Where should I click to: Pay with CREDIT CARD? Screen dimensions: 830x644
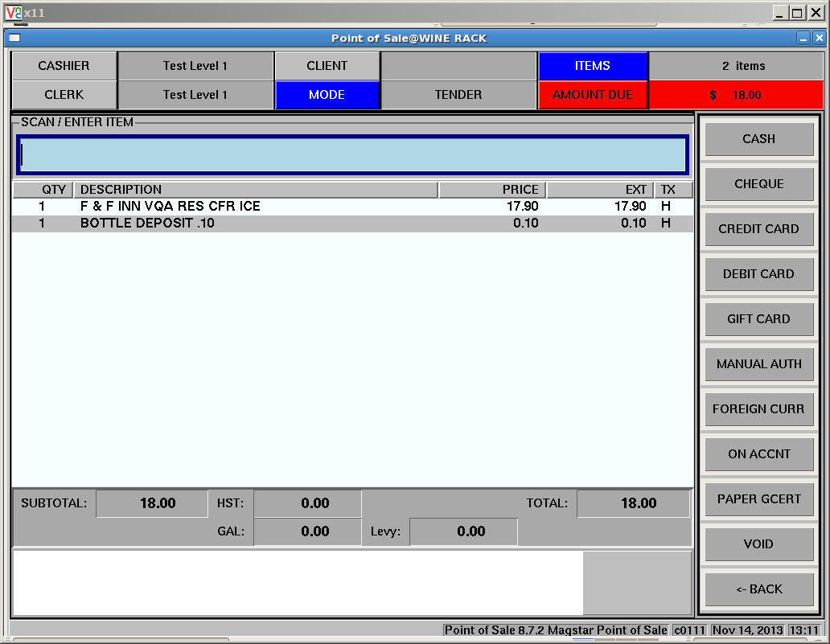(758, 228)
